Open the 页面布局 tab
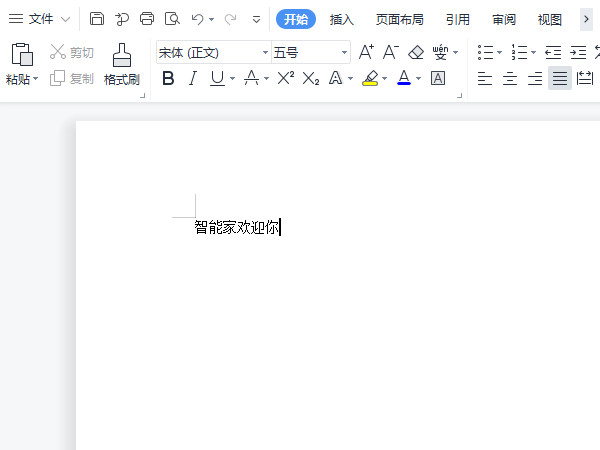 point(400,19)
